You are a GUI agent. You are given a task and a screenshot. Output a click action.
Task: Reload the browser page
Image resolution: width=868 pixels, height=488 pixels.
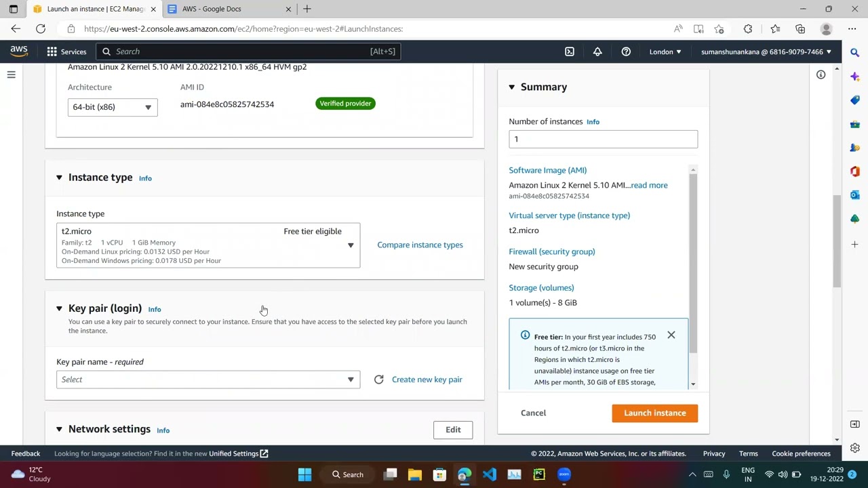point(41,28)
